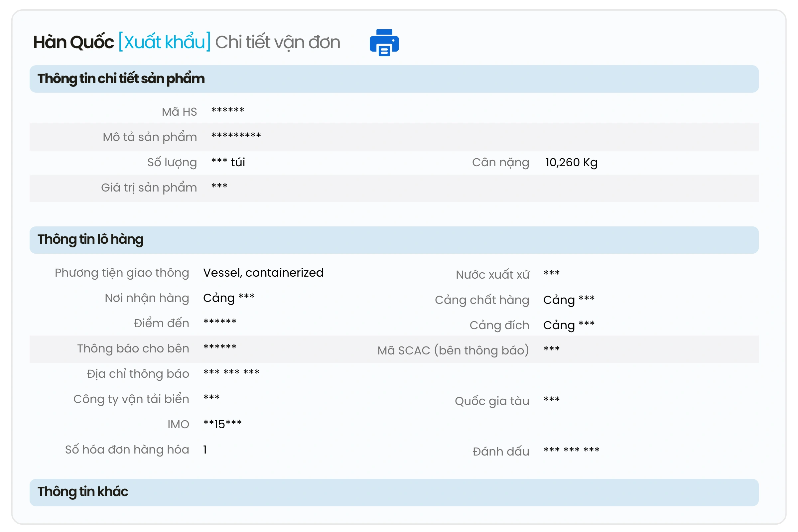This screenshot has width=798, height=532.
Task: Click the 'Cảng ***' value for Cảng chất hàng
Action: pyautogui.click(x=569, y=300)
